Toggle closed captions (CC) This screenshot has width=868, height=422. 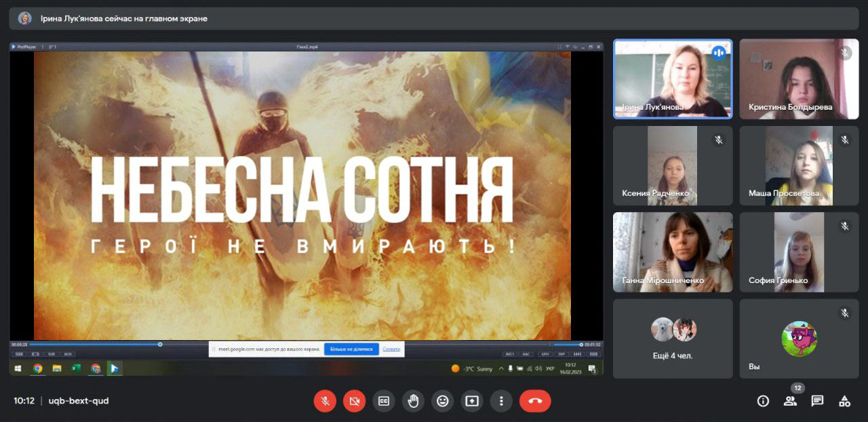(383, 401)
